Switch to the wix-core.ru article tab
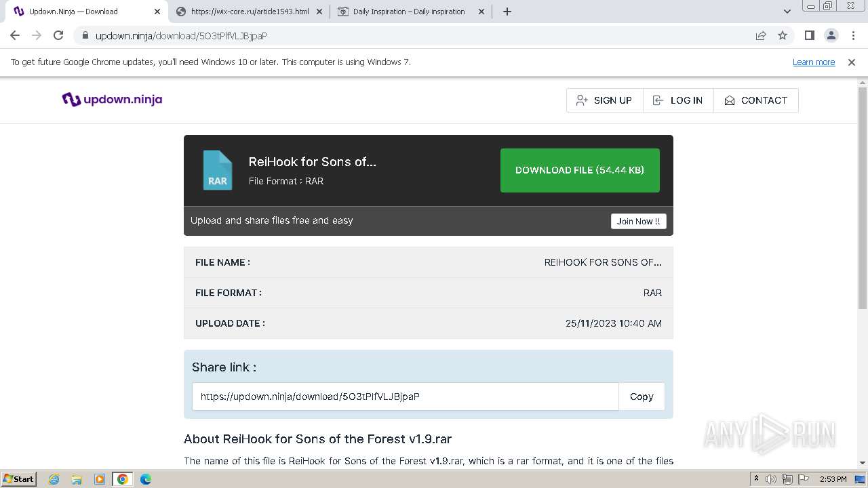Viewport: 868px width, 488px height. 250,12
